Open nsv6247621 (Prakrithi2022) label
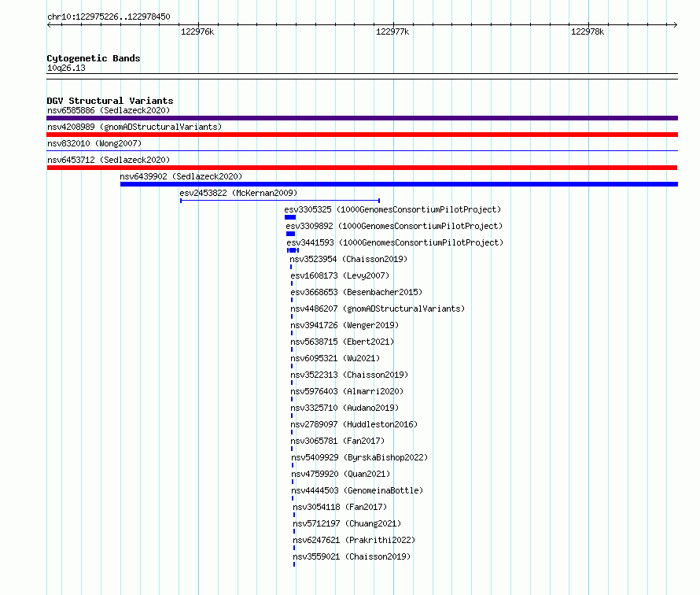This screenshot has height=595, width=700. click(x=354, y=540)
